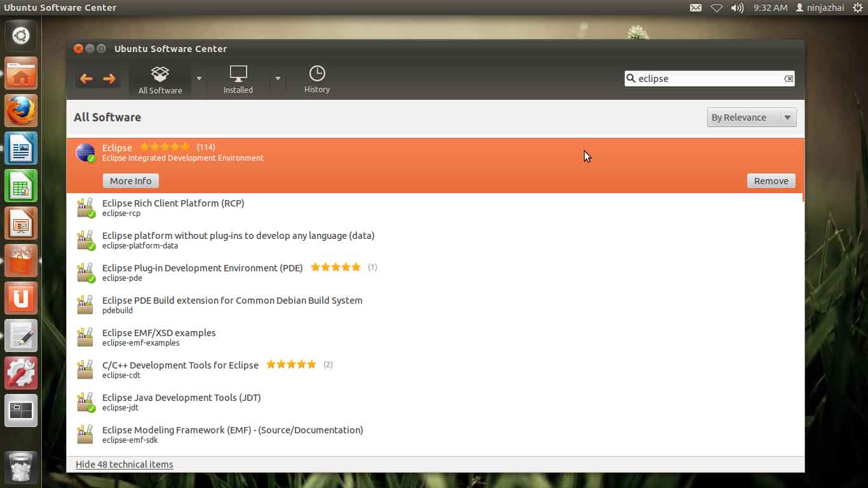Click the Eclipse five-star rating (114)
This screenshot has width=868, height=488.
pos(165,147)
